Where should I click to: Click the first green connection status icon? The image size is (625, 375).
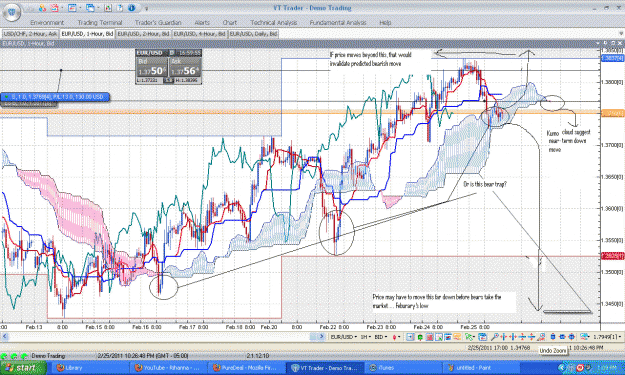point(5,355)
